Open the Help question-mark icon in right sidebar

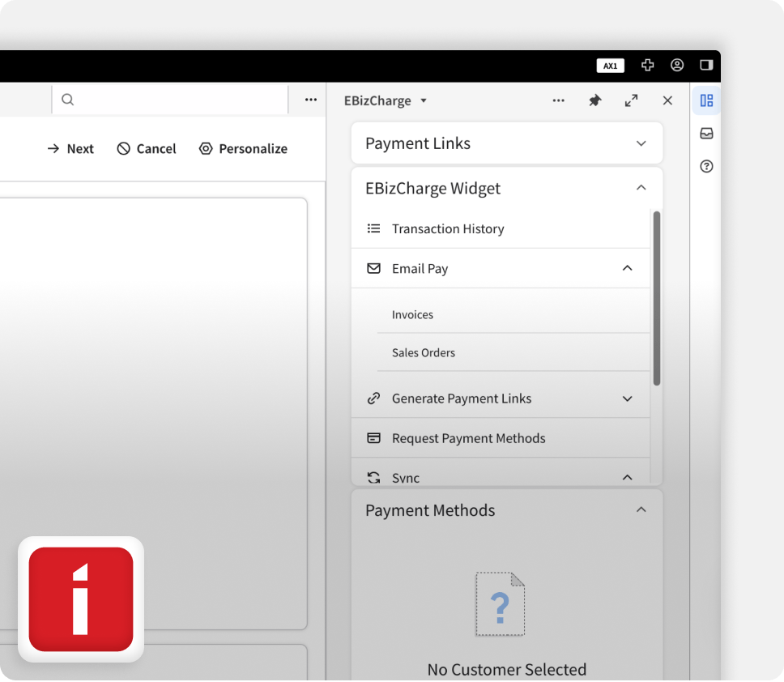pyautogui.click(x=705, y=166)
